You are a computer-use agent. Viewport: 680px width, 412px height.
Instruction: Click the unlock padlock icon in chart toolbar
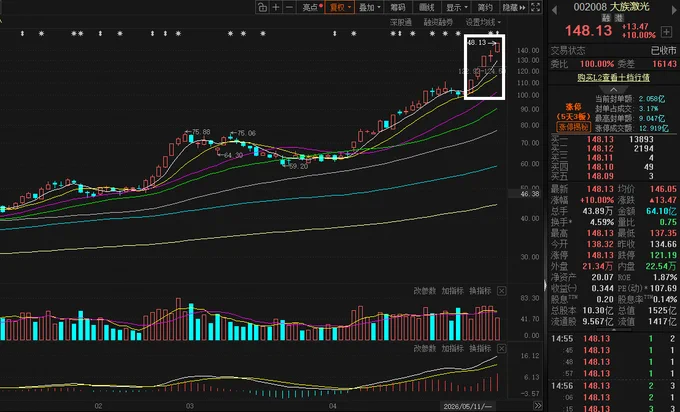click(262, 7)
